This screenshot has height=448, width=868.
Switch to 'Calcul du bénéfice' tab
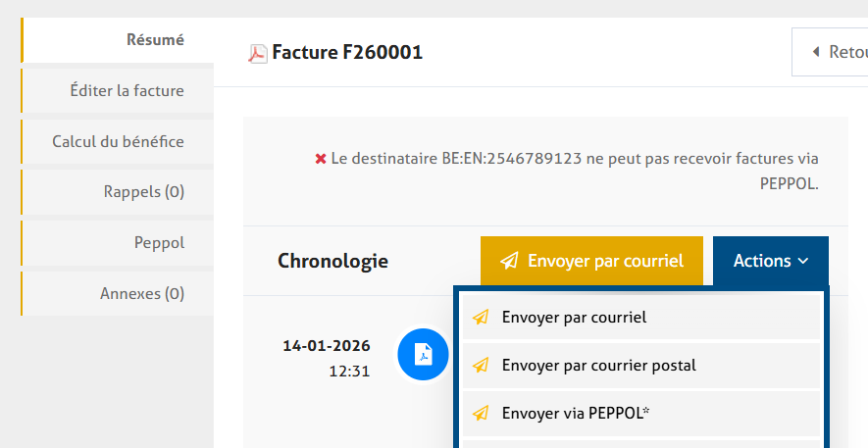click(118, 142)
